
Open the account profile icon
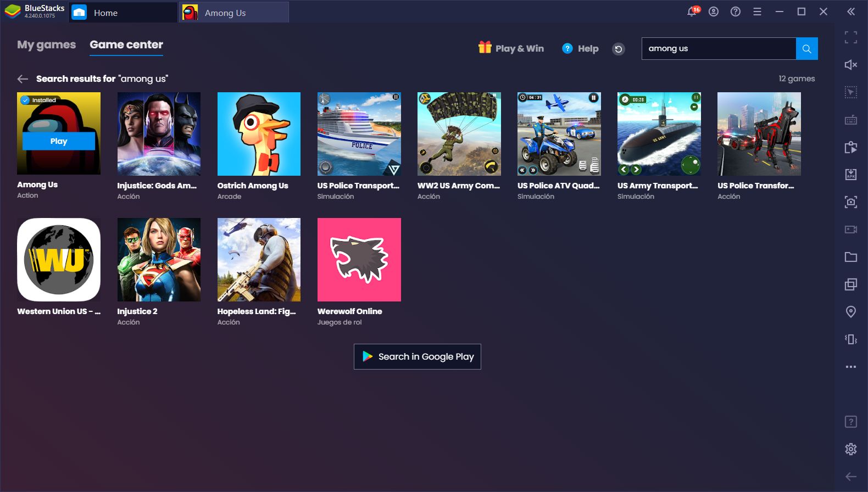pyautogui.click(x=714, y=12)
